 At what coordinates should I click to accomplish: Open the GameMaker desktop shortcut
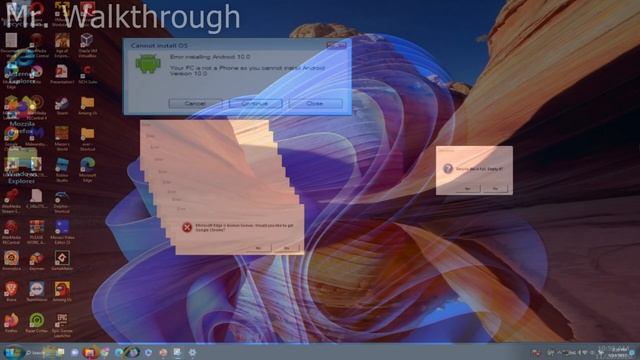click(62, 260)
